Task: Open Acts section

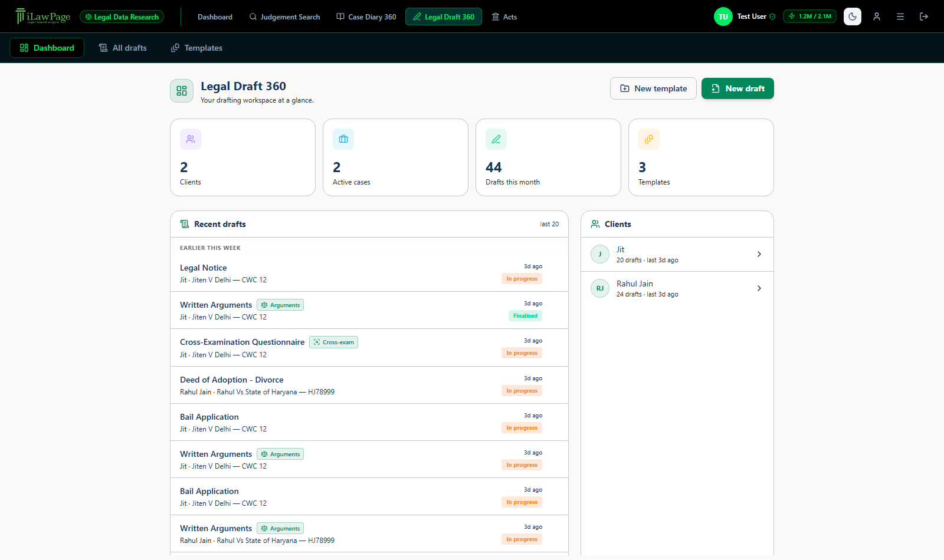Action: (504, 17)
